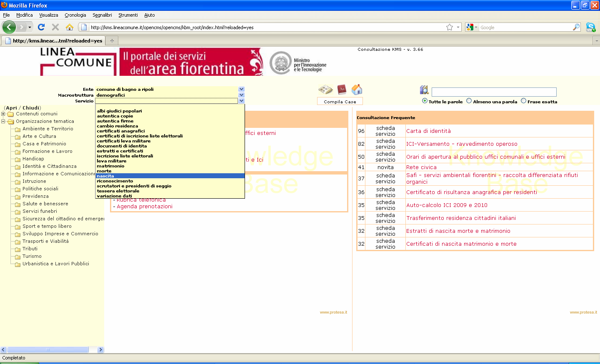Open the ICI-Versamento ravvedimento operoso link

pos(462,144)
